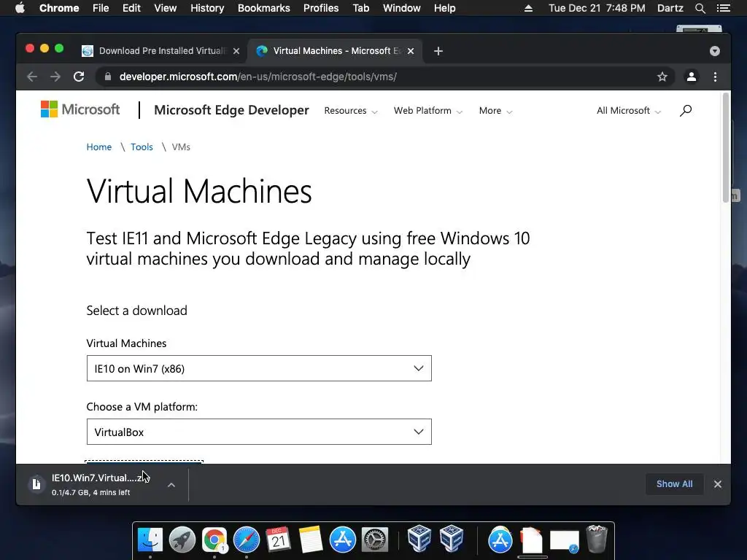
Task: Click the page vertical scrollbar
Action: point(726,147)
